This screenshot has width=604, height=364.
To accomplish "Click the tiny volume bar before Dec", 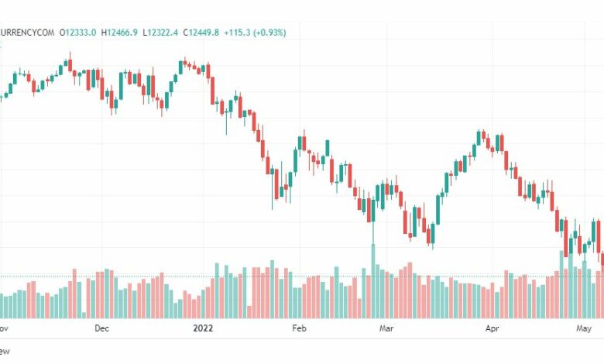I will [84, 315].
